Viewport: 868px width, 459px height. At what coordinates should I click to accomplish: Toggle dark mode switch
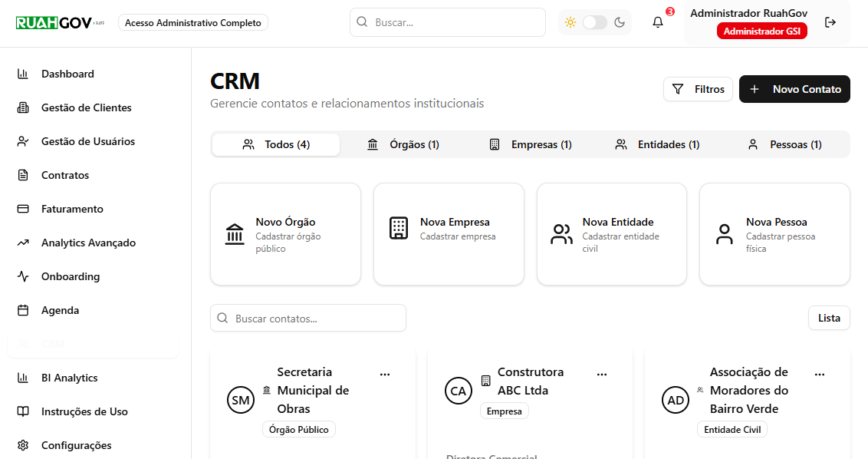(x=595, y=22)
